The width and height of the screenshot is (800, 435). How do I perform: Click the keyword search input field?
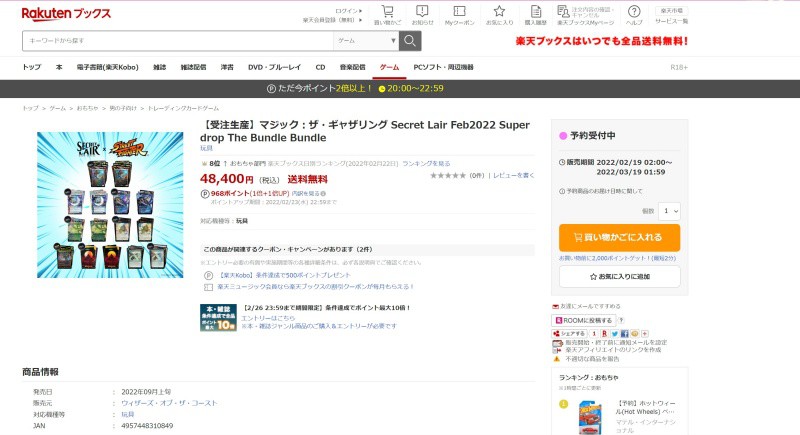[178, 41]
